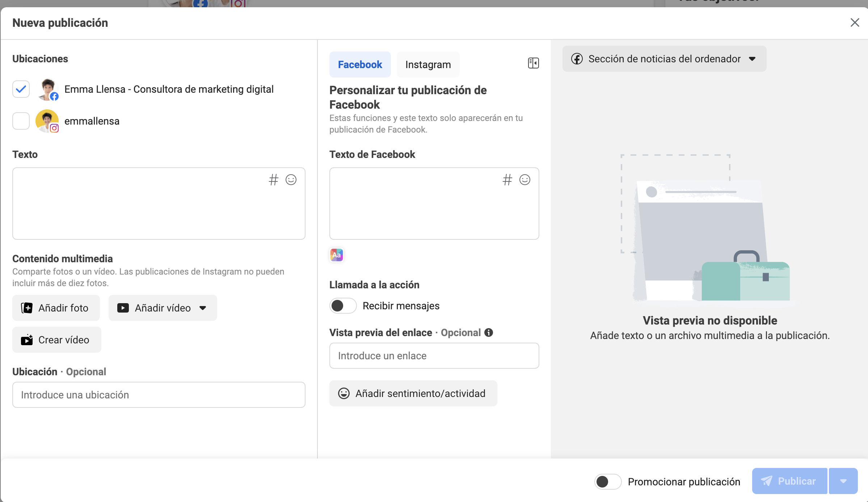This screenshot has height=502, width=868.
Task: Click the Vista previa no disponible heading
Action: click(710, 321)
